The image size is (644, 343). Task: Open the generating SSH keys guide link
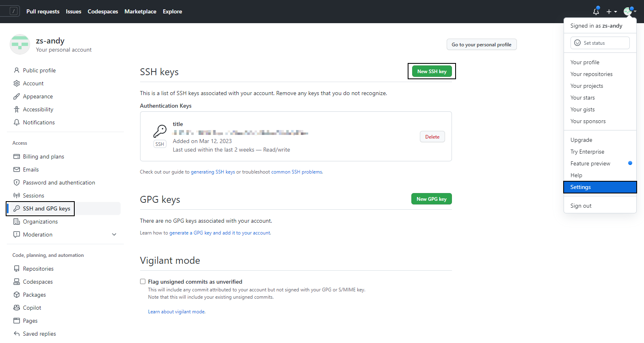pyautogui.click(x=213, y=172)
